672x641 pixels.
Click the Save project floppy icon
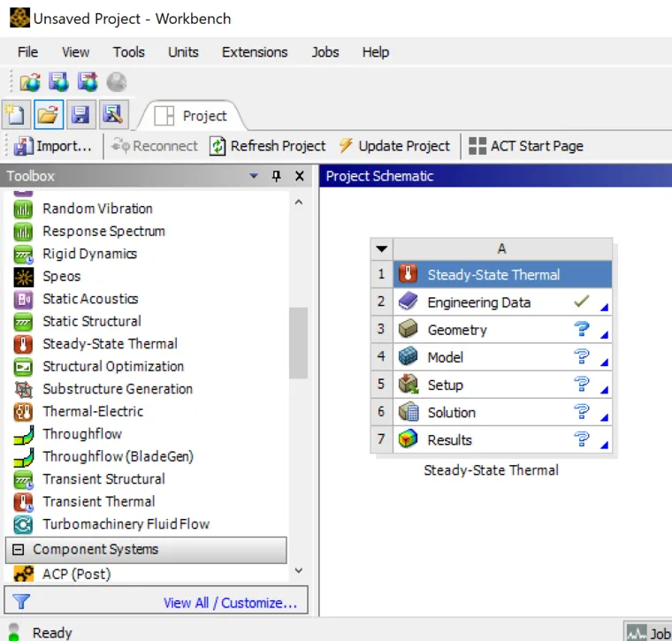80,115
